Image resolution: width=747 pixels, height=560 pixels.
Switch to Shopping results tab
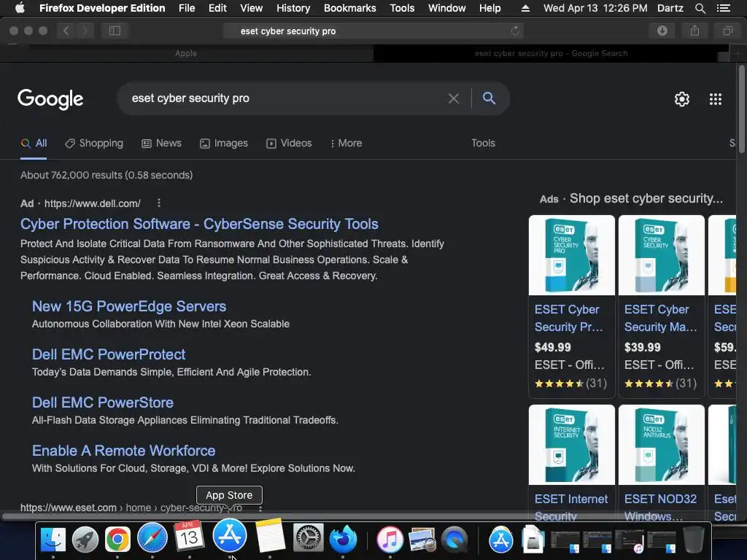94,144
